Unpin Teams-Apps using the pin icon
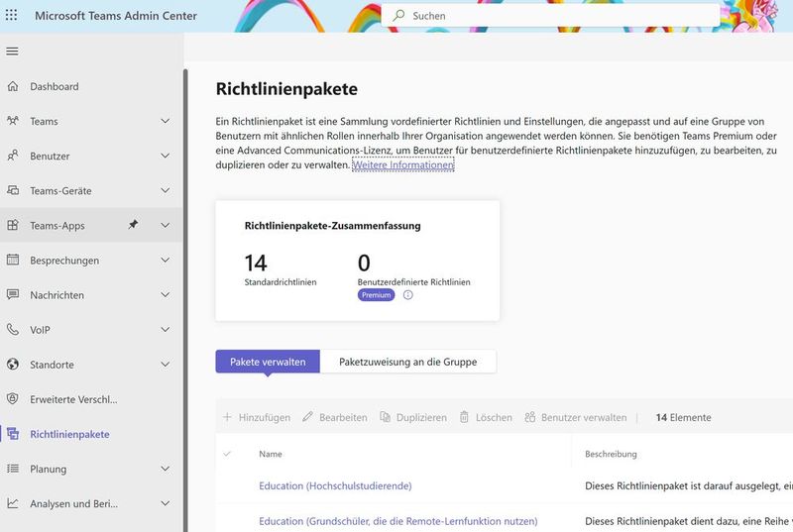Image resolution: width=793 pixels, height=532 pixels. click(133, 224)
